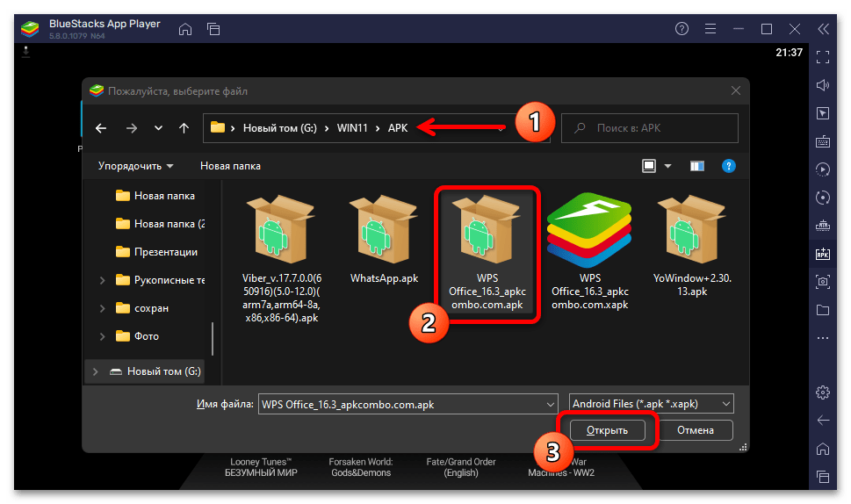851x504 pixels.
Task: Open file name history dropdown arrow
Action: tap(550, 404)
